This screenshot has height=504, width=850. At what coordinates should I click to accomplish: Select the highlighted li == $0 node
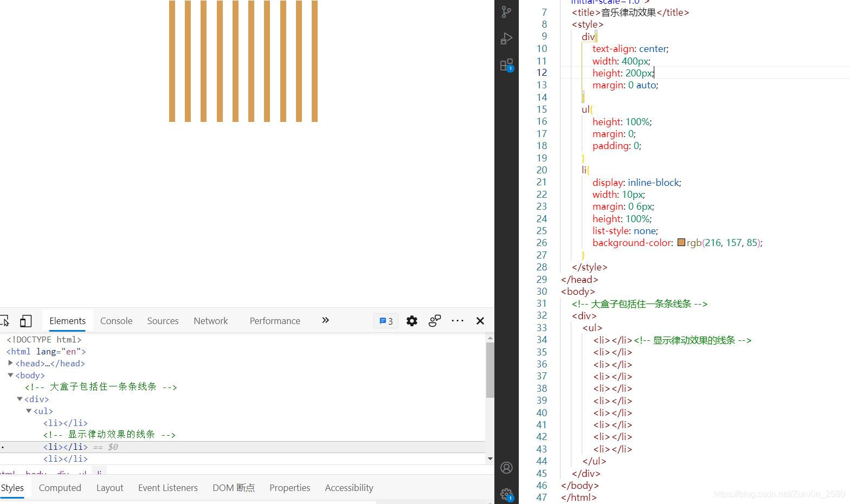(242, 447)
